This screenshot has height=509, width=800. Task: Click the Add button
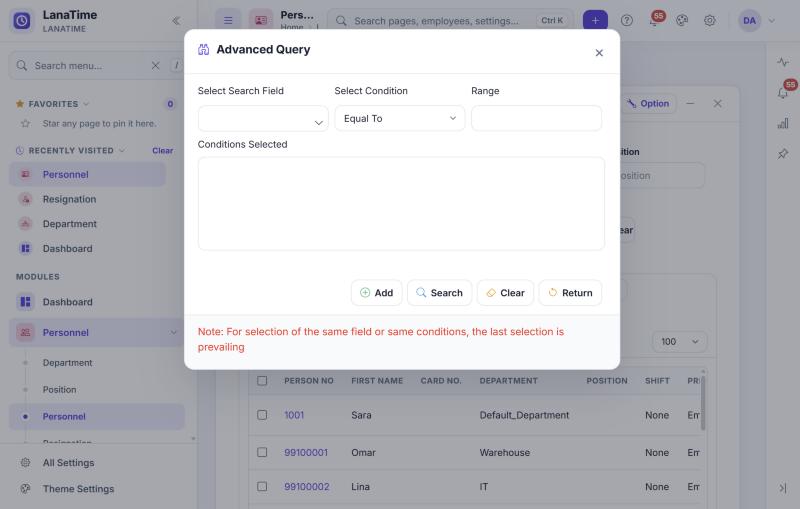377,293
